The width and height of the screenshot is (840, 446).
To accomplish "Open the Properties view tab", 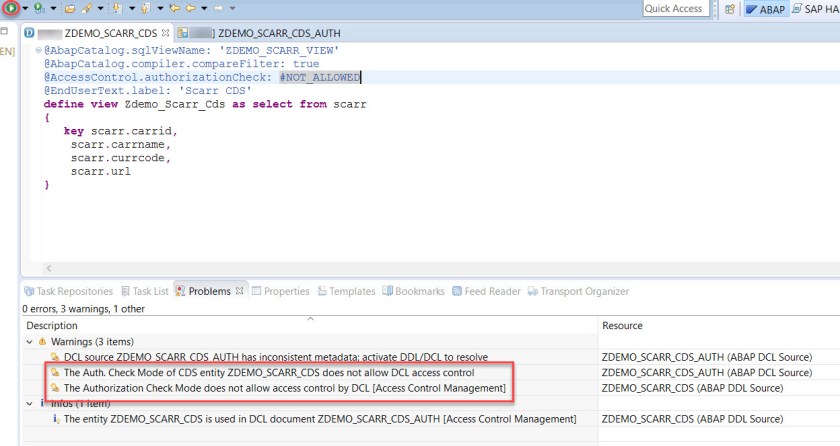I will coord(281,291).
